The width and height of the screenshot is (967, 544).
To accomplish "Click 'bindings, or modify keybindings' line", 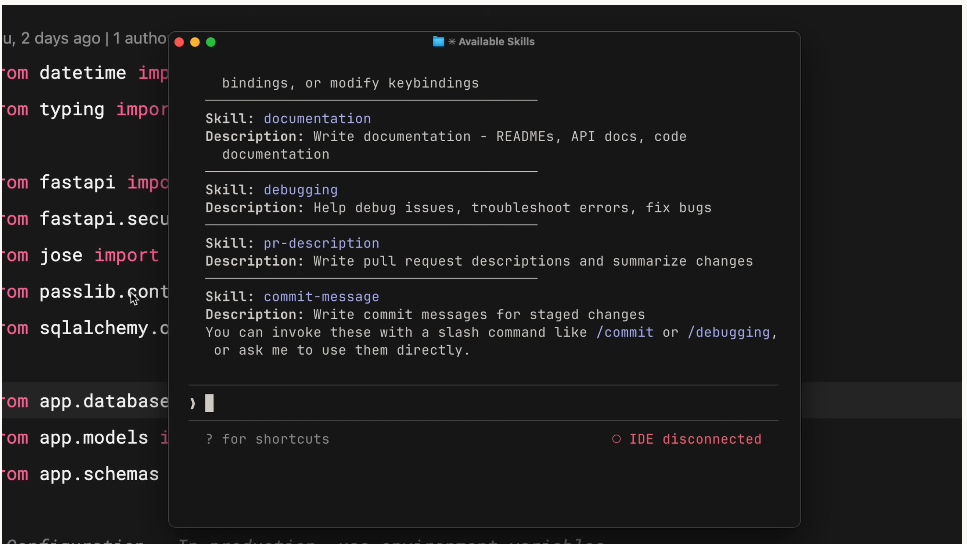I will pos(350,83).
